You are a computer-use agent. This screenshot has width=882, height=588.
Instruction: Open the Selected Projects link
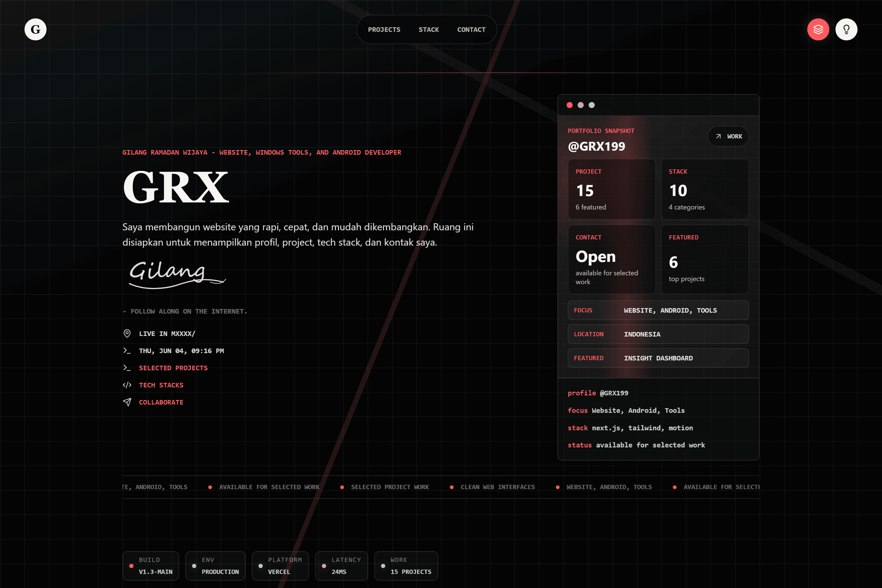(173, 368)
